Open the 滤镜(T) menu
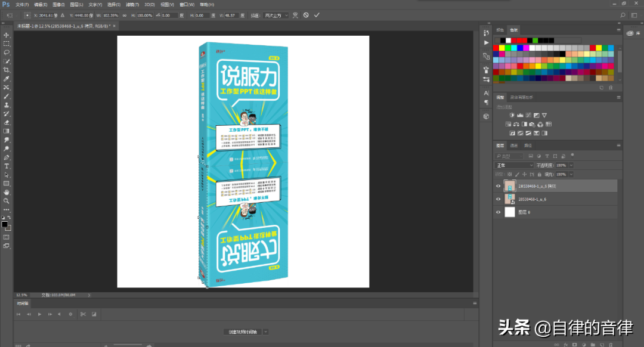Screen dimensions: 644x347 pos(132,5)
